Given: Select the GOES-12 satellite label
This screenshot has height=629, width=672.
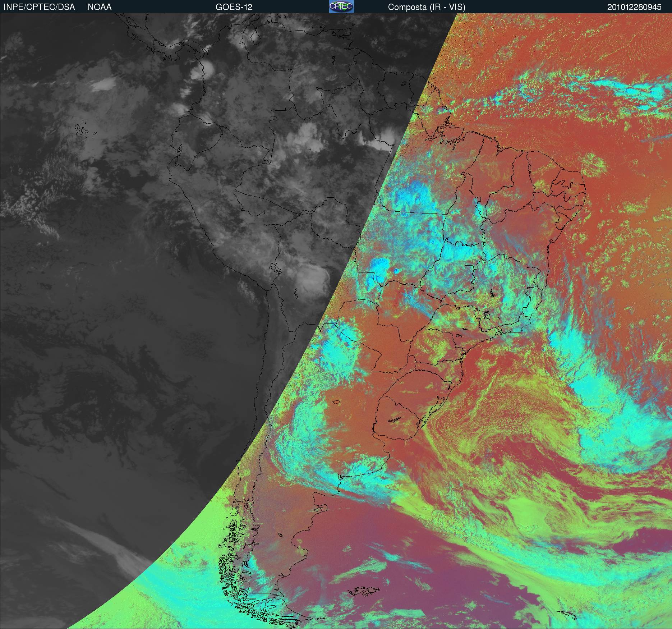Looking at the screenshot, I should tap(234, 7).
